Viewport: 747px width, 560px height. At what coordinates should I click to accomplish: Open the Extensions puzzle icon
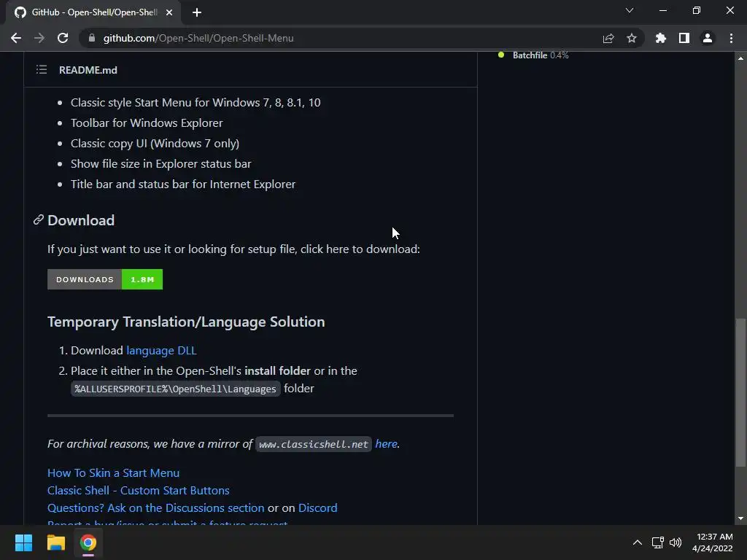click(x=660, y=38)
